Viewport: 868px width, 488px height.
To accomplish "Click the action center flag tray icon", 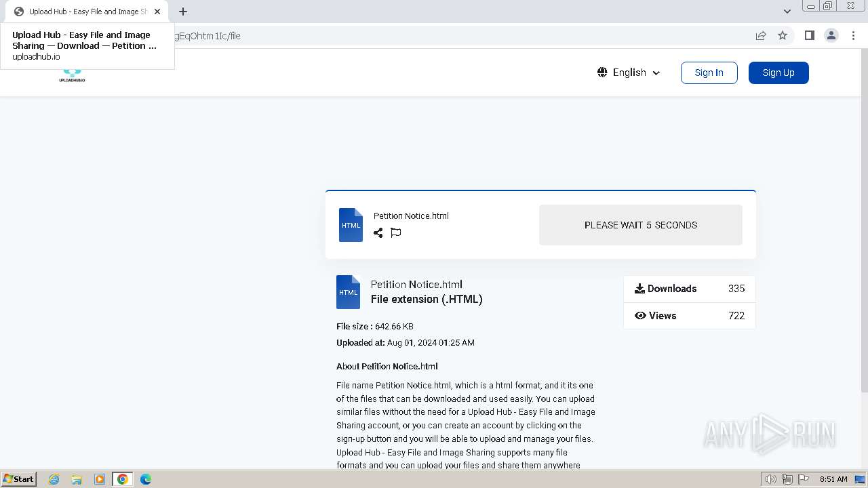I will tap(802, 479).
